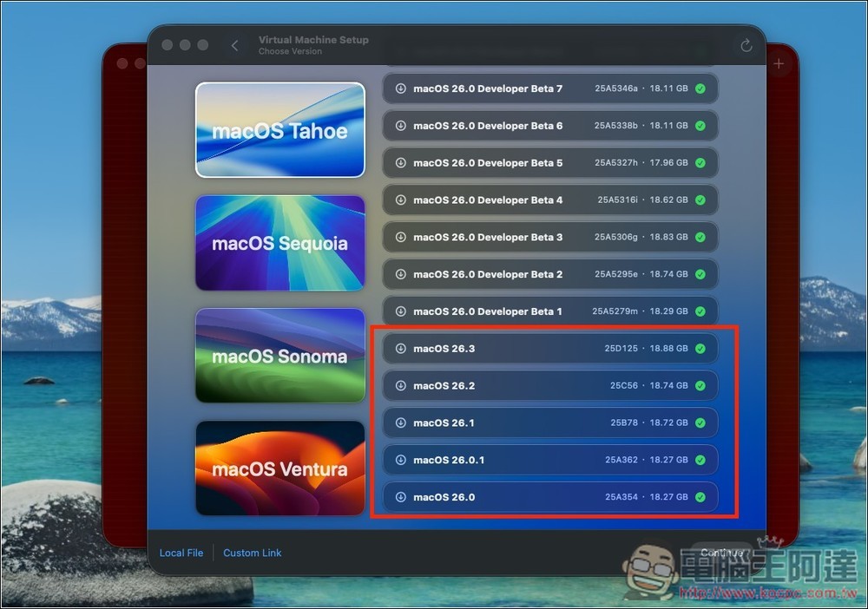Select the macOS 26.2 version name
The image size is (868, 609).
444,385
